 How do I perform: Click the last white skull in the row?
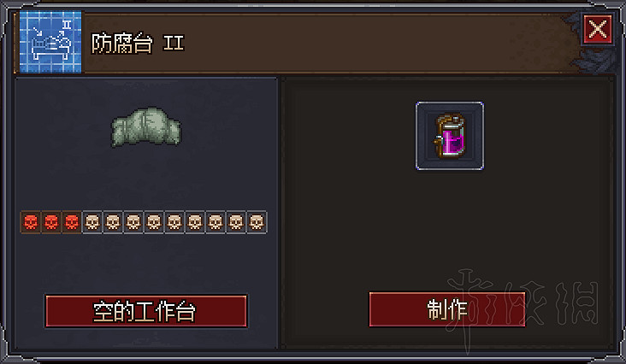(x=257, y=222)
